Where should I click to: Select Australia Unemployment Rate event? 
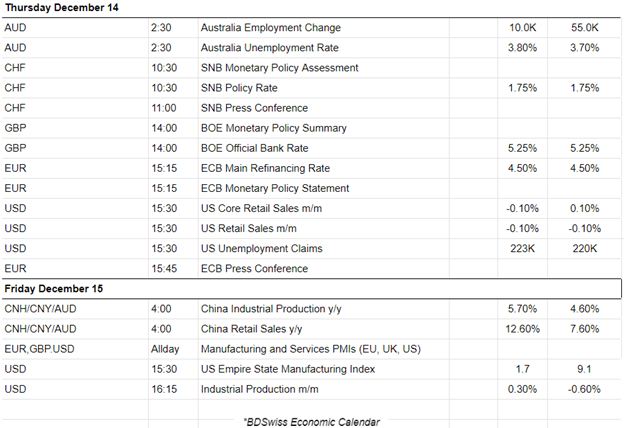pos(270,48)
